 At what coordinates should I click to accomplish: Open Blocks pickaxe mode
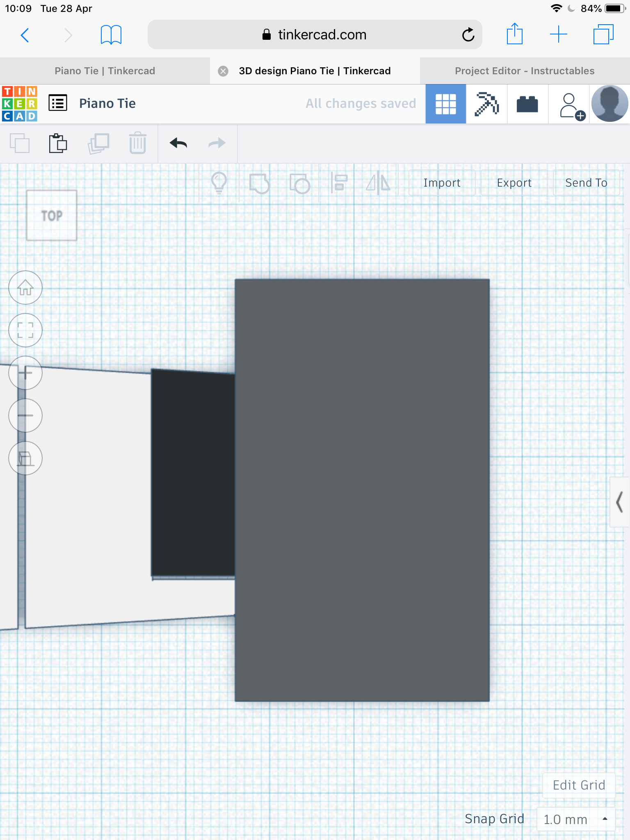[x=486, y=104]
